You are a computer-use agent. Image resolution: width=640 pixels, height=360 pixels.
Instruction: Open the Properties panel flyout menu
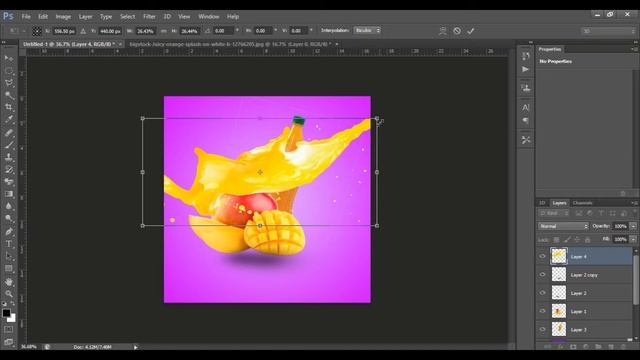[634, 49]
